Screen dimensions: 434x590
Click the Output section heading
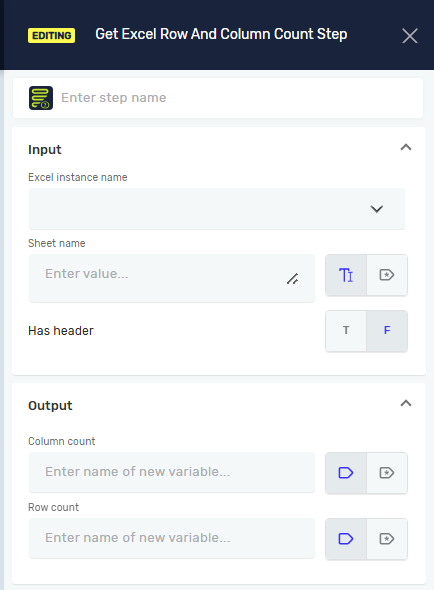[50, 406]
